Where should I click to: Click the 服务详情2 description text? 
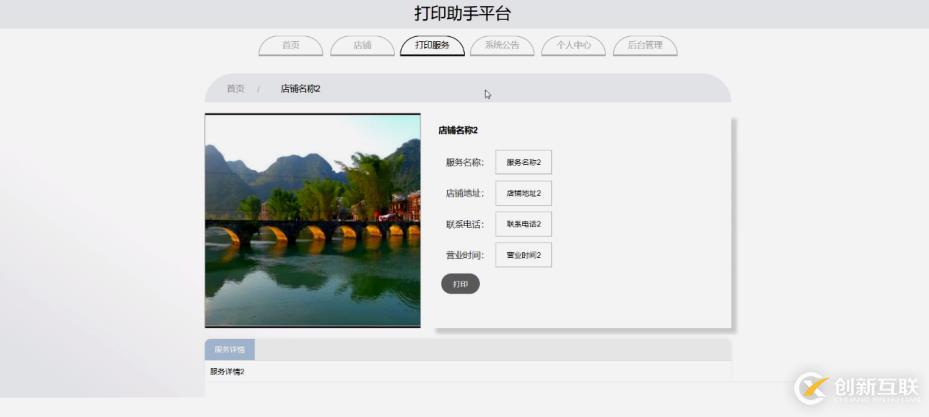[227, 372]
